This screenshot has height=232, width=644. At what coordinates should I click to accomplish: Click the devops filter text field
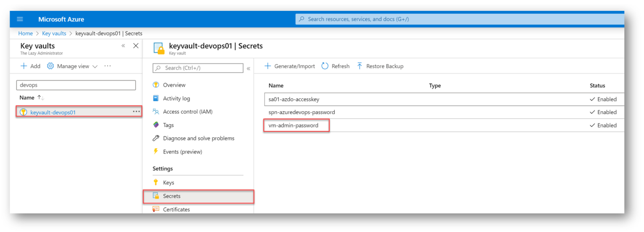click(76, 85)
